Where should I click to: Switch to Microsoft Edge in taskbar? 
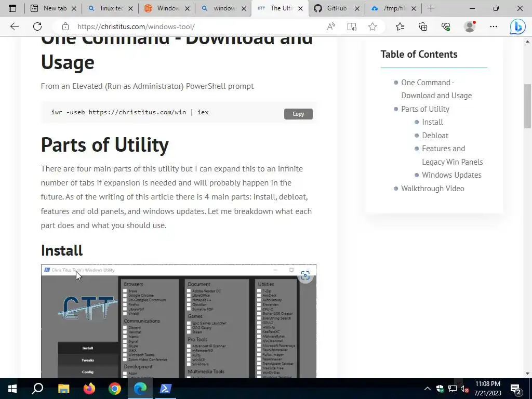140,389
